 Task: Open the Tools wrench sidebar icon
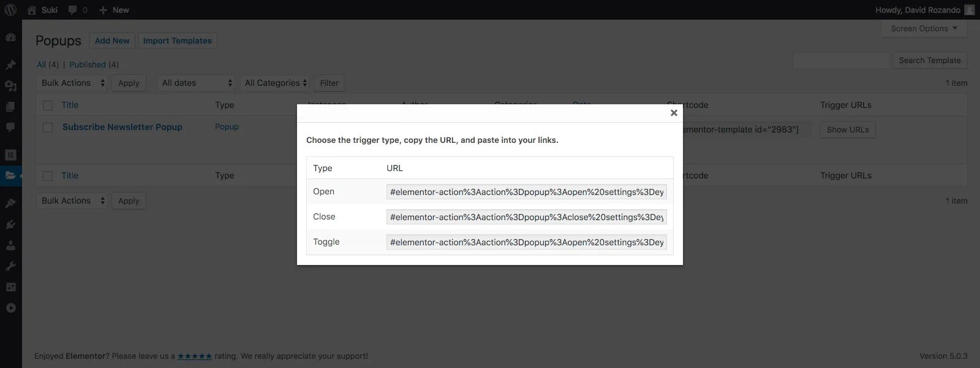click(x=10, y=266)
